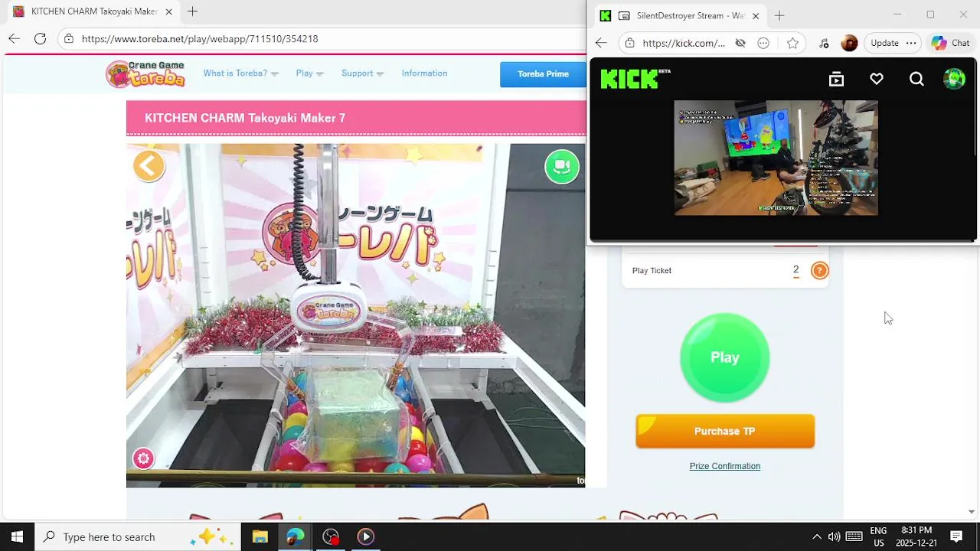Go back in the Kick browser window
The image size is (980, 551).
coord(601,43)
